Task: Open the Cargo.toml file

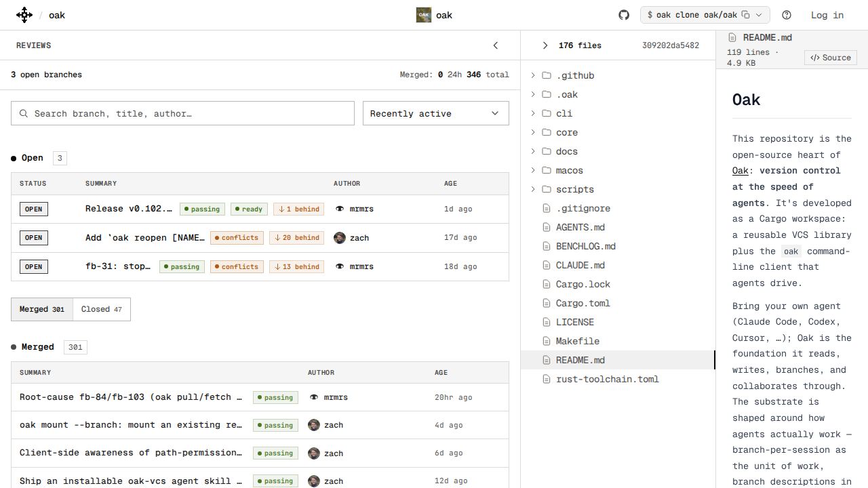Action: 618,303
